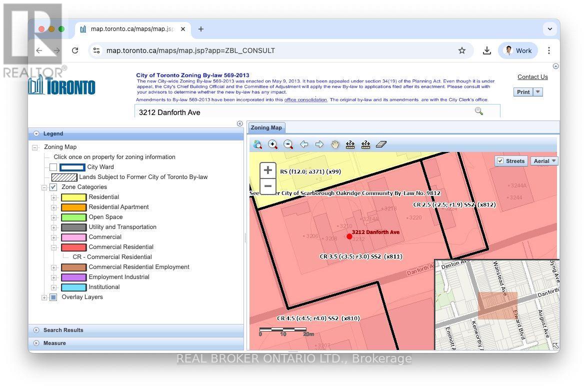Image resolution: width=588 pixels, height=390 pixels.
Task: Switch to the Zoning Map tab
Action: coord(266,127)
